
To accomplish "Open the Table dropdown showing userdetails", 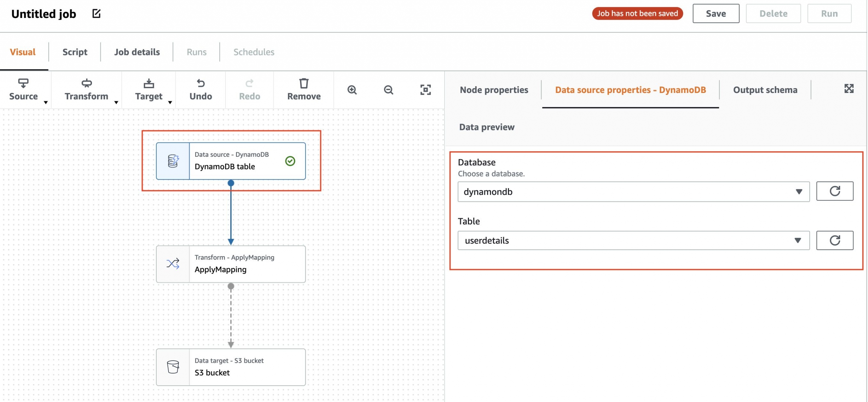I will pyautogui.click(x=633, y=241).
